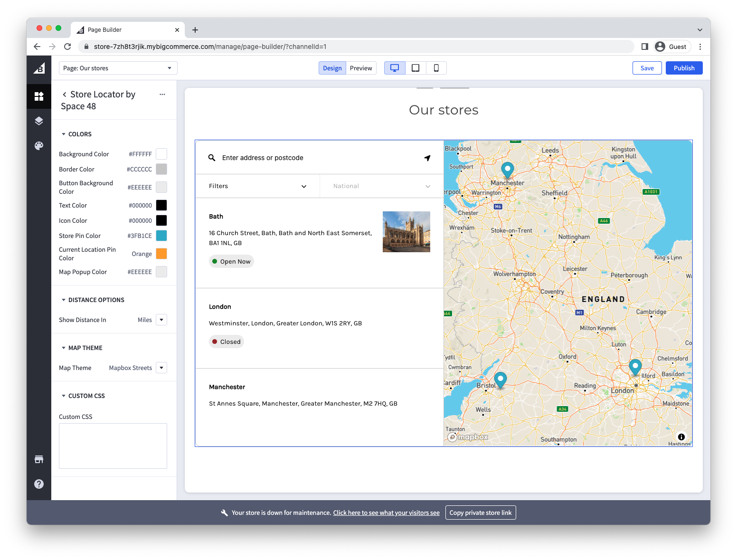Collapse the MAP THEME section
This screenshot has height=560, width=737.
click(x=82, y=348)
